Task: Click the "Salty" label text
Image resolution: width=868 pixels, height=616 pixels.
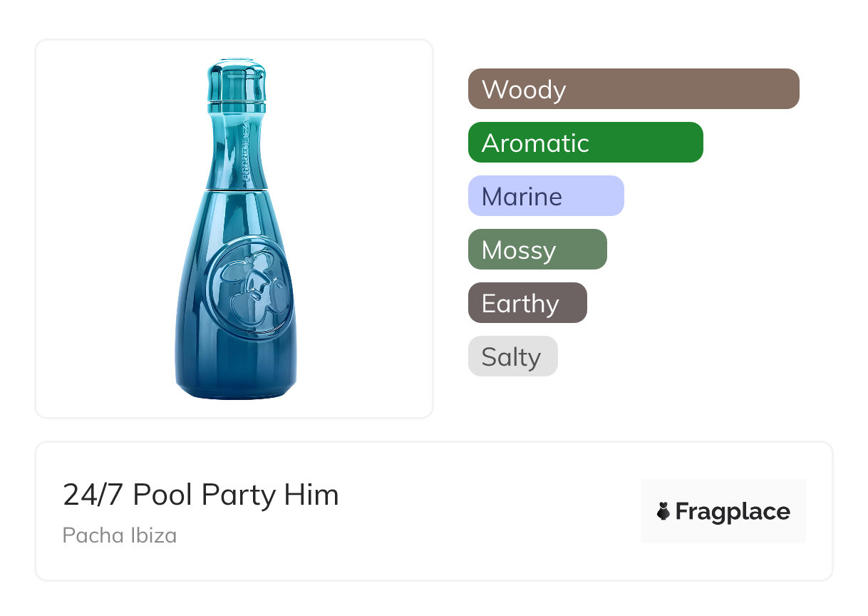Action: tap(511, 356)
